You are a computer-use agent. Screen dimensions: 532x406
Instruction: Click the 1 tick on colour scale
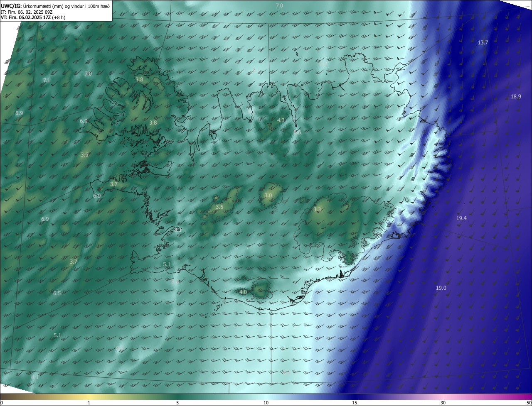[89, 403]
